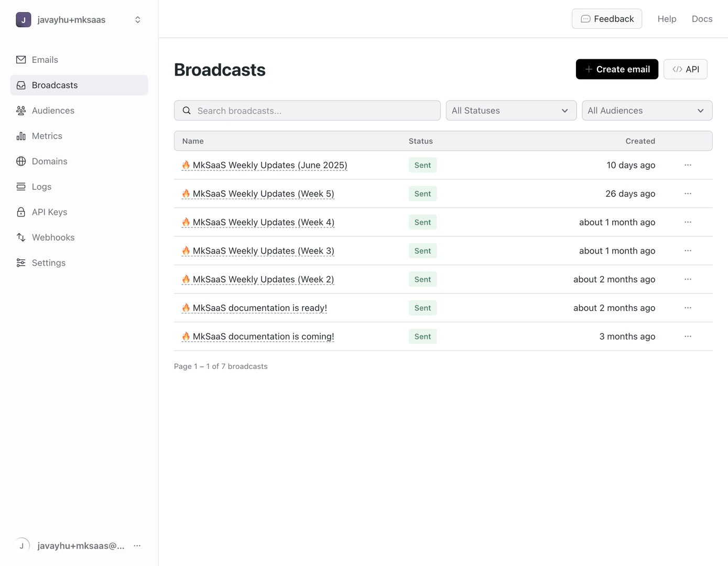Select the API Keys lock icon
The height and width of the screenshot is (566, 728).
coord(21,212)
